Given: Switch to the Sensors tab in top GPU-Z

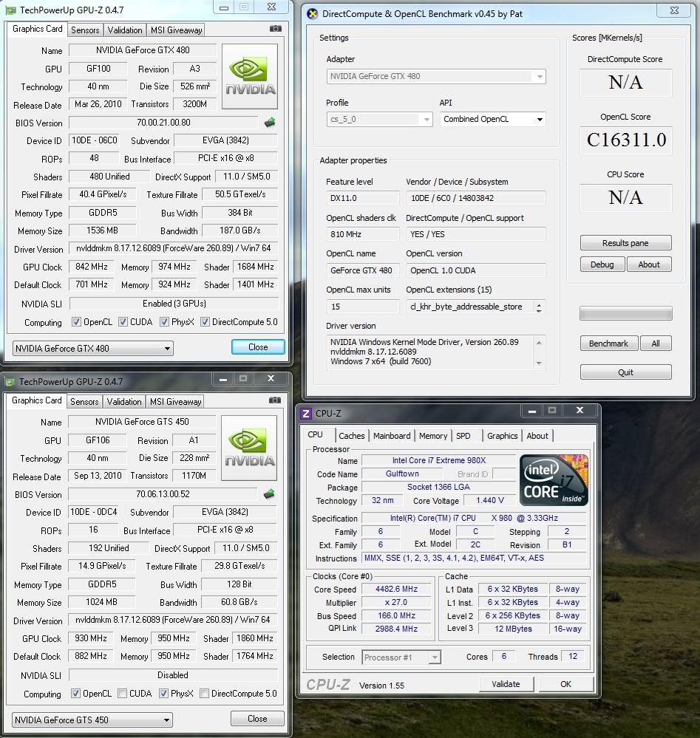Looking at the screenshot, I should pos(85,30).
